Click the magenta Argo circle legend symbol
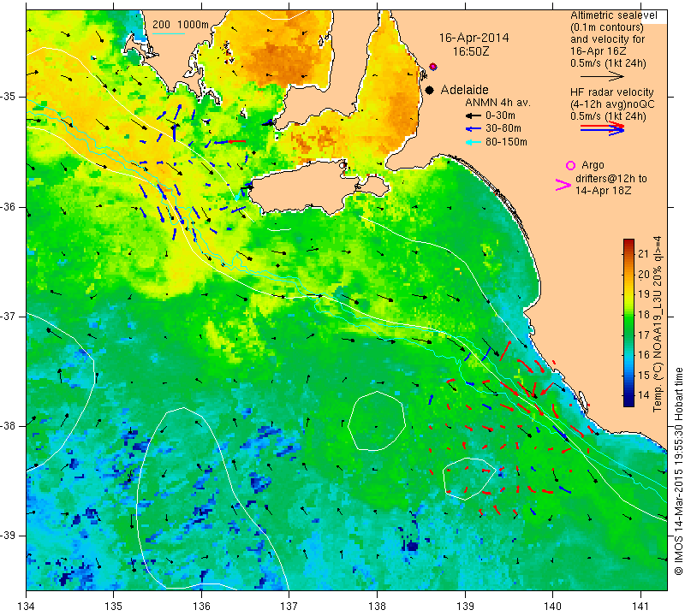This screenshot has height=616, width=685. pos(570,165)
